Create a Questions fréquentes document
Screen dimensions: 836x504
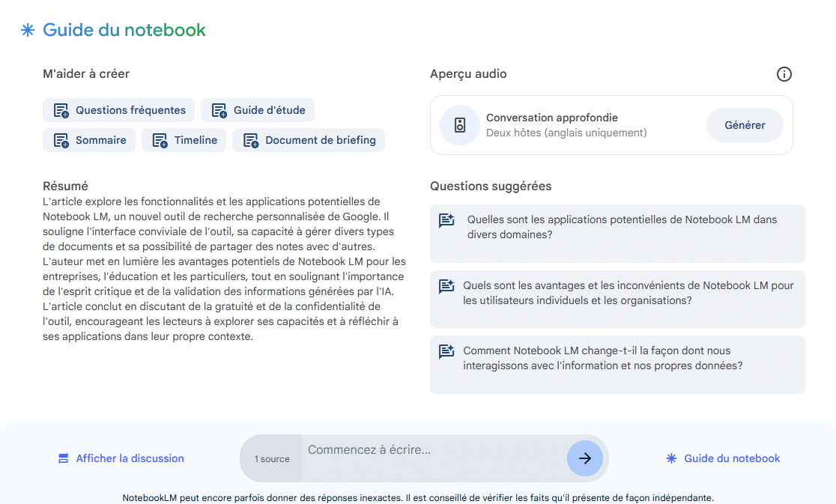point(119,110)
